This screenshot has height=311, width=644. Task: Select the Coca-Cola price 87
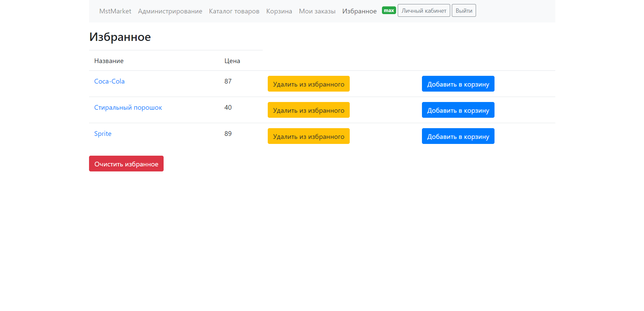228,81
